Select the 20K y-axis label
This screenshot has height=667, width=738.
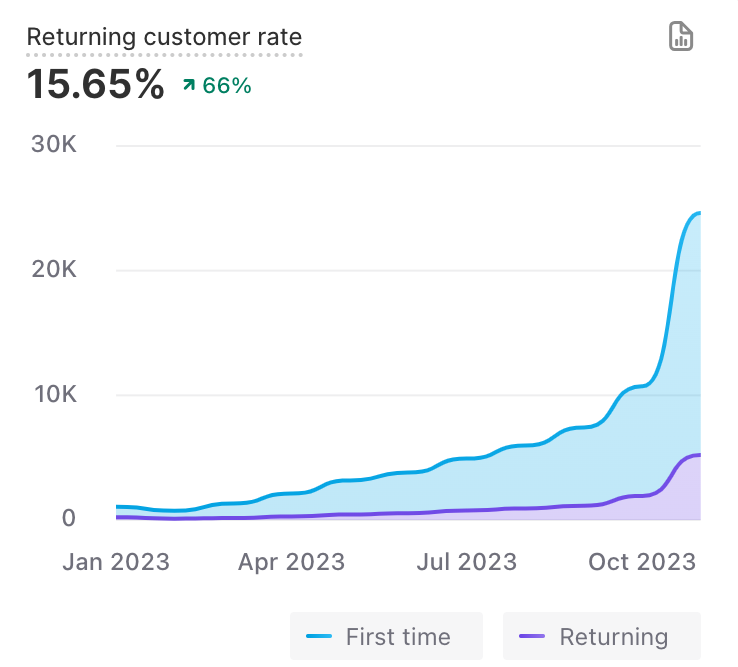click(54, 270)
